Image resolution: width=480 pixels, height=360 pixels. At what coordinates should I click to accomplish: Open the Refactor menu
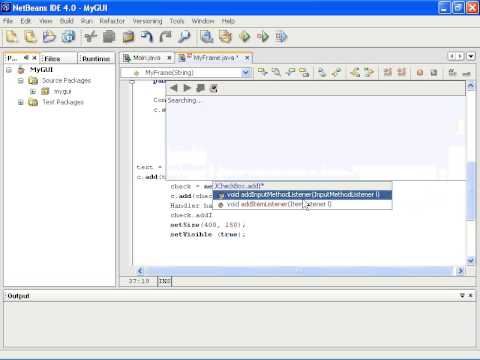[112, 21]
